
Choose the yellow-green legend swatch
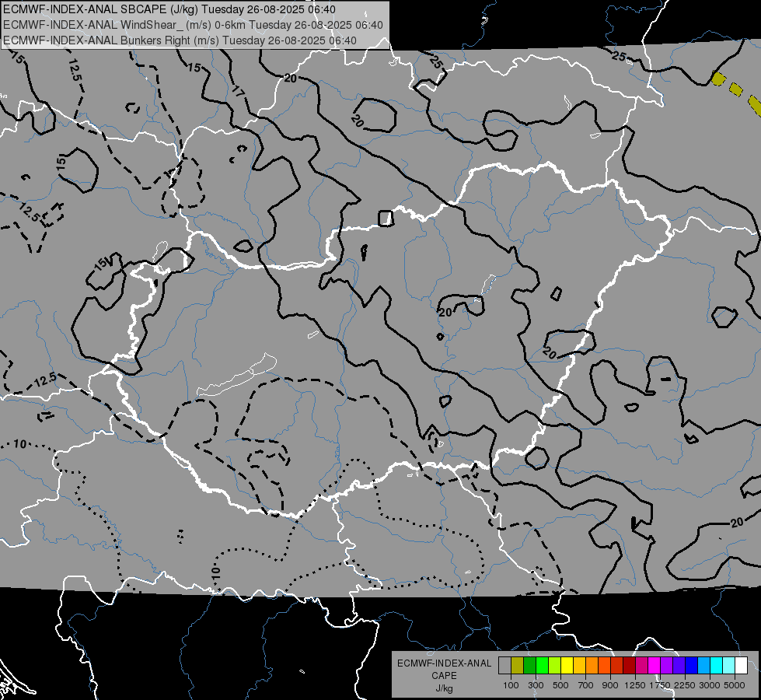[555, 666]
